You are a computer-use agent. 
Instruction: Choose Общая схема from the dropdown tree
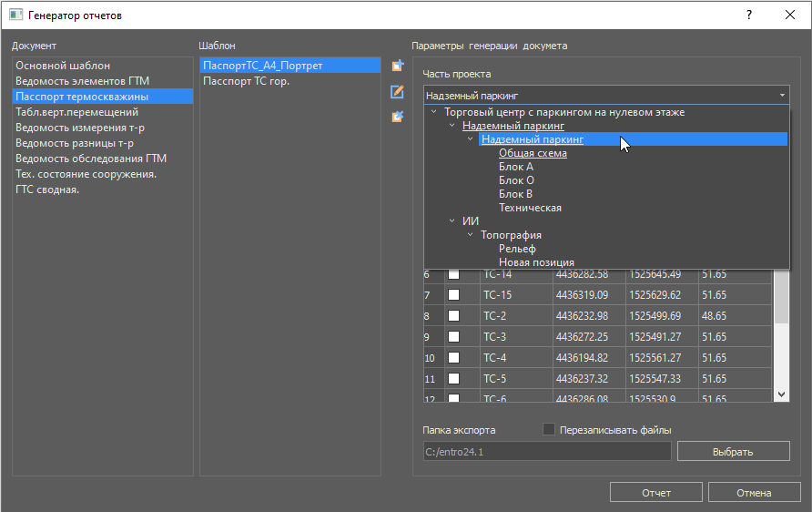533,153
